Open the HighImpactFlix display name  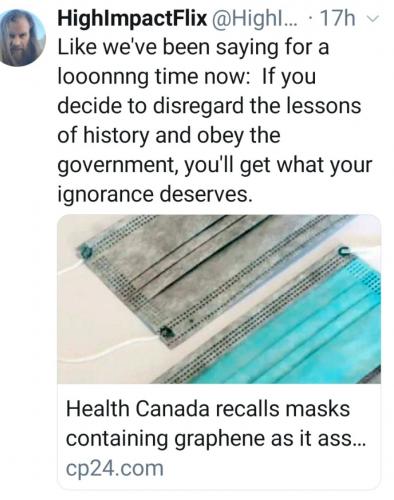(132, 18)
